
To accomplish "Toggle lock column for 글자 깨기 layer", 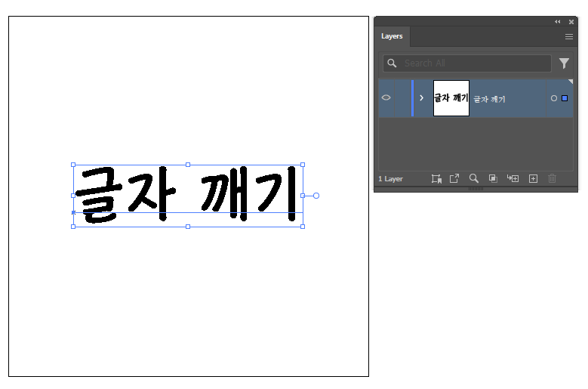I will (403, 98).
